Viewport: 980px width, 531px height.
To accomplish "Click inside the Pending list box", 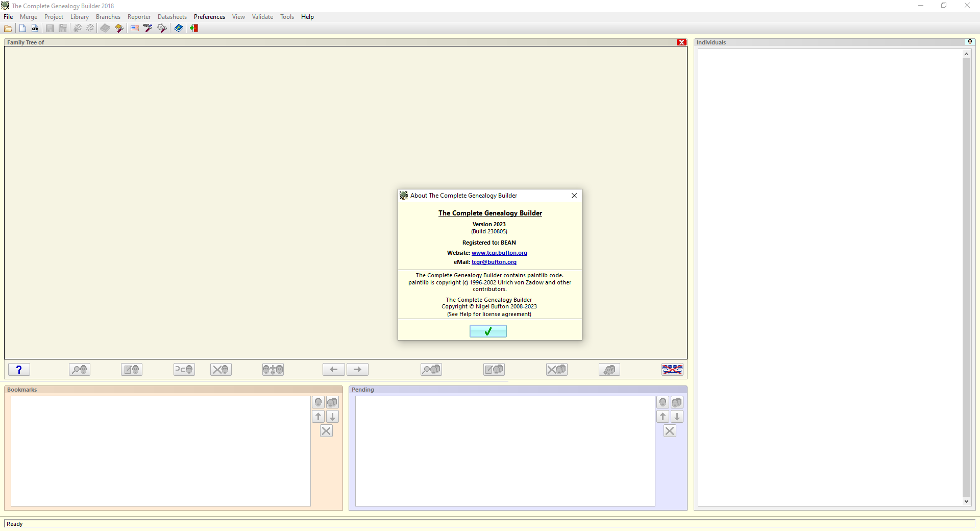I will pos(505,451).
